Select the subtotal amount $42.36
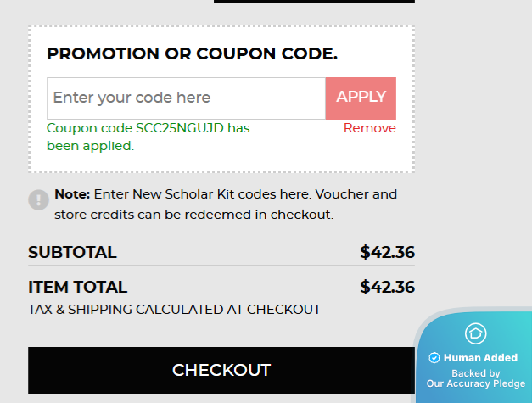 (387, 252)
